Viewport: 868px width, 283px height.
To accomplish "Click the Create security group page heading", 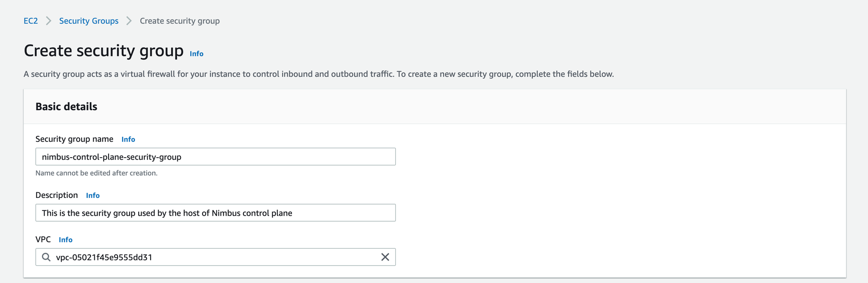I will [x=103, y=51].
